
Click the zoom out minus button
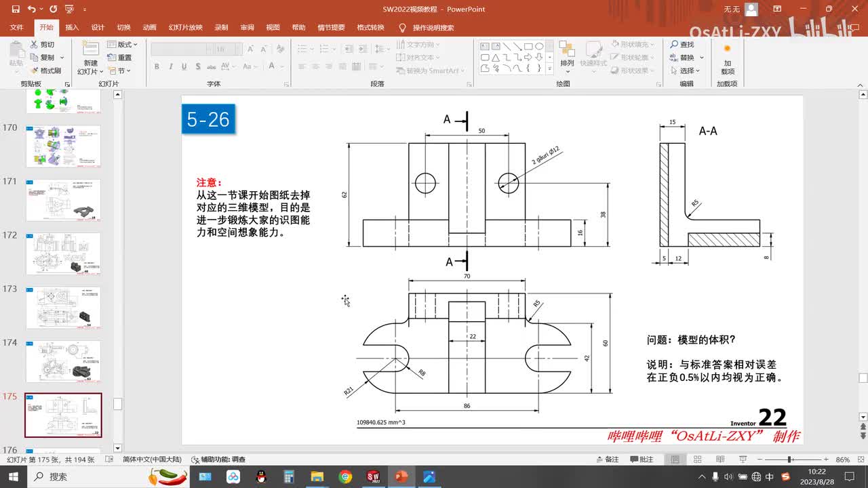click(x=759, y=459)
